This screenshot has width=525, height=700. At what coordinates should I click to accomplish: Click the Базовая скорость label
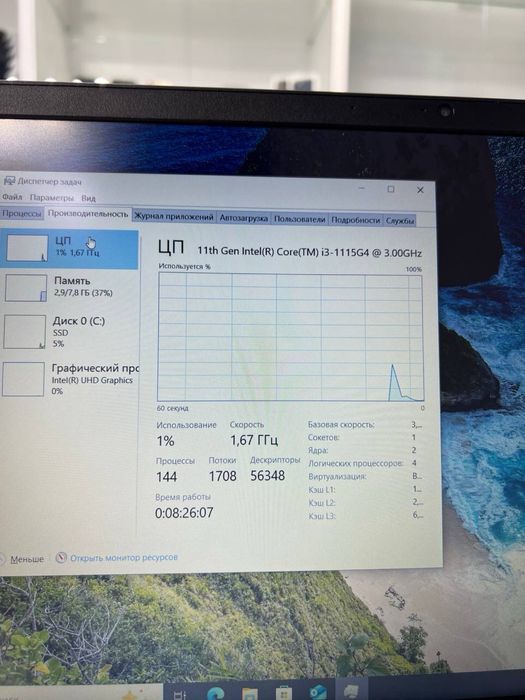(341, 425)
